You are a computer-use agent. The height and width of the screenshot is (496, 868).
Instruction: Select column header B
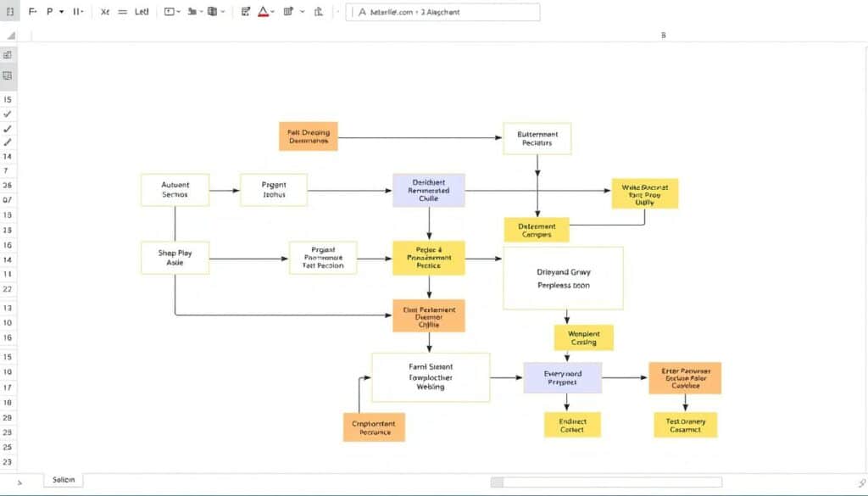pos(663,35)
